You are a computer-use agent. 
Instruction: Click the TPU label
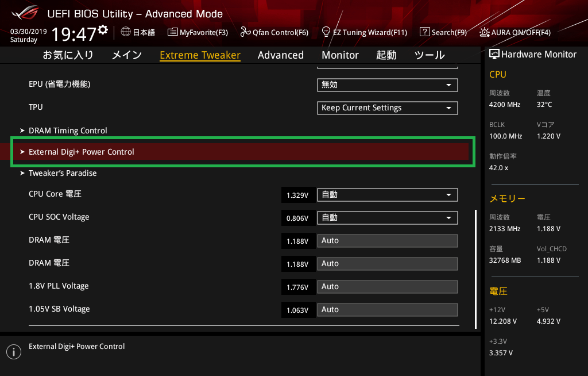pos(36,107)
